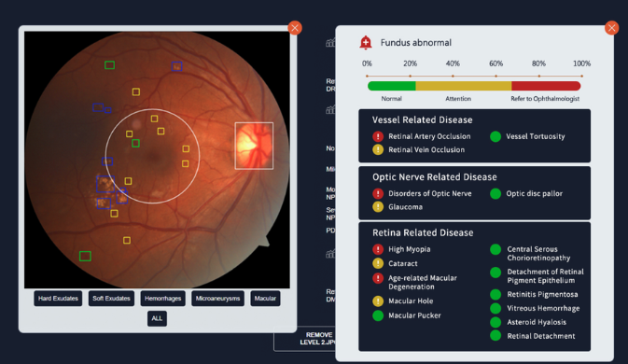
Task: Click the white macular circle on fundus image
Action: tap(152, 156)
